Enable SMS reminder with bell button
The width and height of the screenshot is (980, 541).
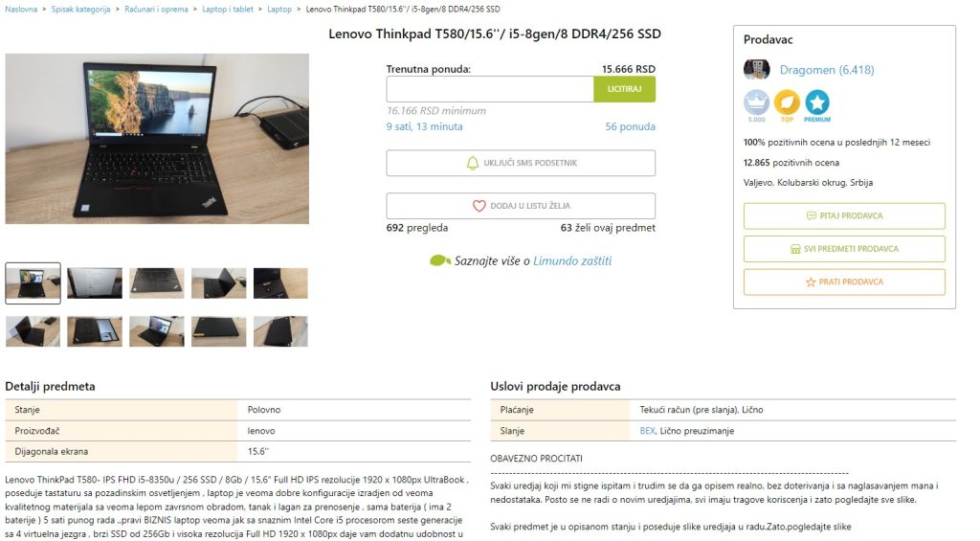pyautogui.click(x=521, y=163)
